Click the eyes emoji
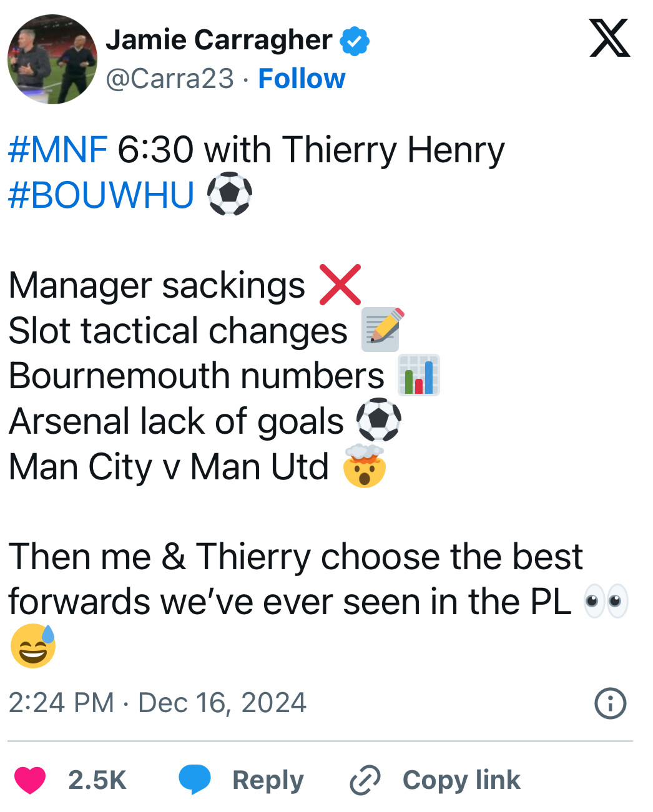Viewport: 653px width, 812px height. point(606,602)
